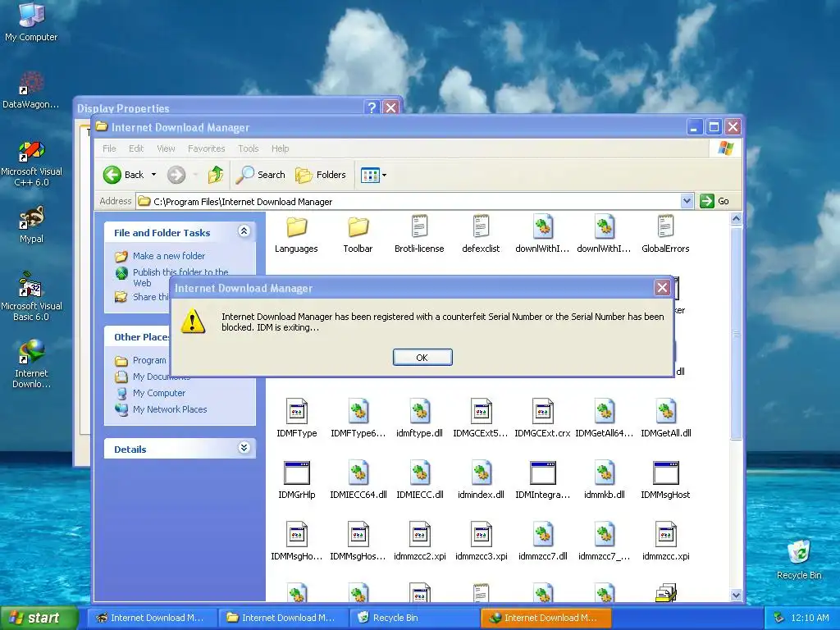Viewport: 840px width, 630px height.
Task: Select the idmftype.dll file
Action: point(419,419)
